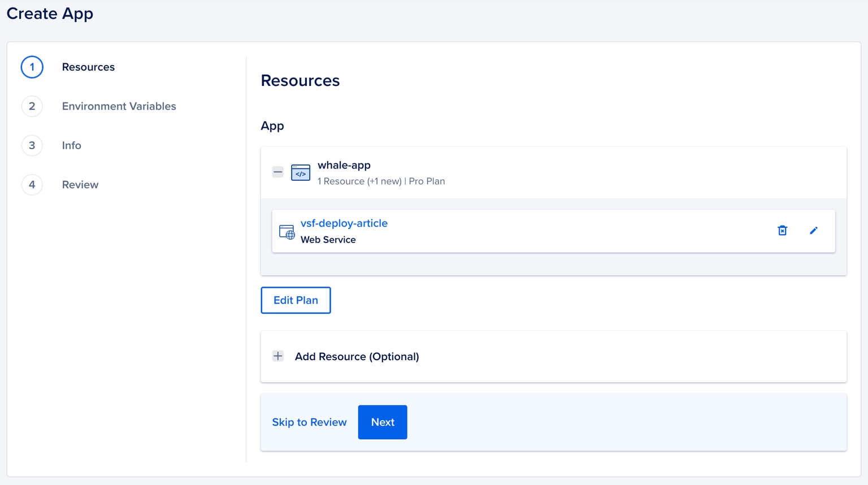This screenshot has width=868, height=485.
Task: Click the Web Service globe icon
Action: coord(287,232)
